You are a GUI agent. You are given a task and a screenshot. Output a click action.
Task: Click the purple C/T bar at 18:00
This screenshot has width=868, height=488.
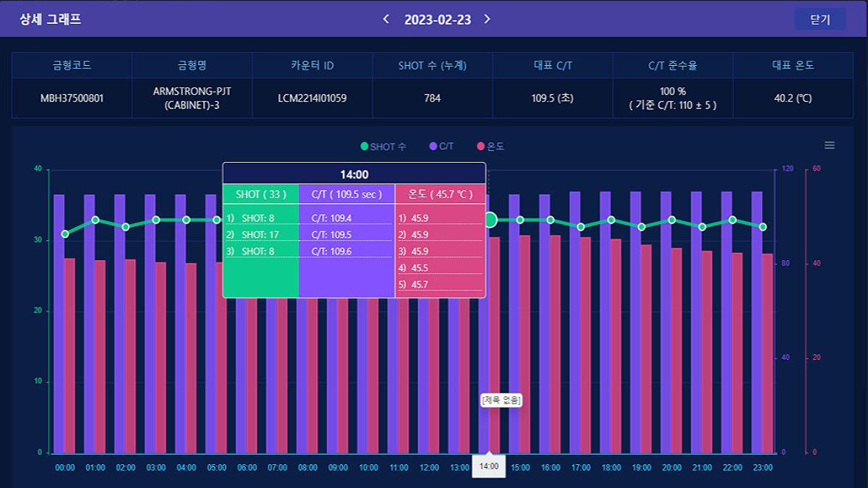pyautogui.click(x=605, y=325)
